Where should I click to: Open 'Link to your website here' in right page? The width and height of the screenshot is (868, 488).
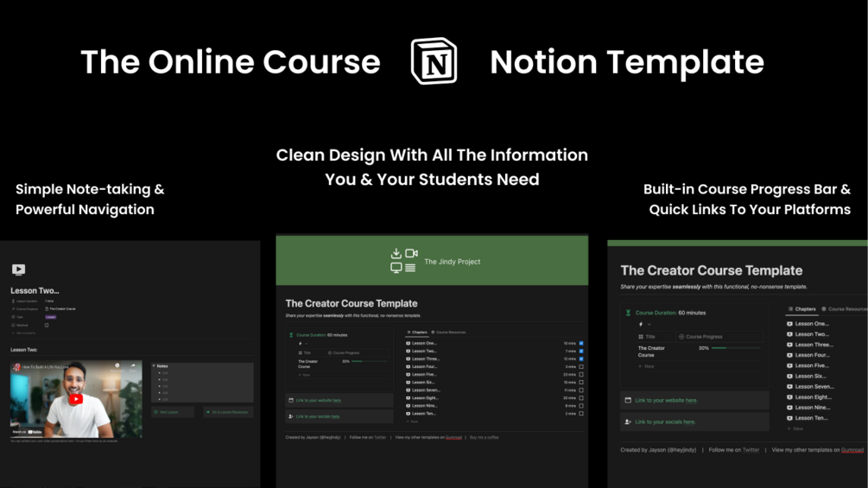[666, 400]
